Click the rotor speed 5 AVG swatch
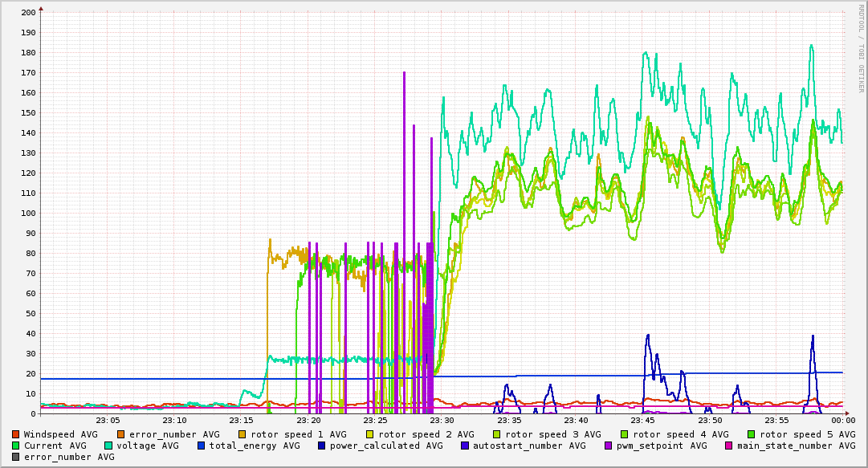868x468 pixels. tap(752, 435)
